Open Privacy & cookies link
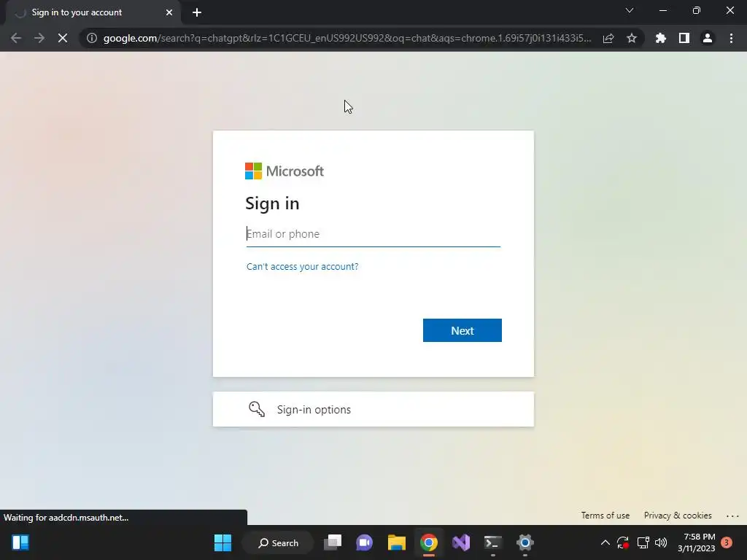Viewport: 747px width, 560px height. pyautogui.click(x=678, y=516)
